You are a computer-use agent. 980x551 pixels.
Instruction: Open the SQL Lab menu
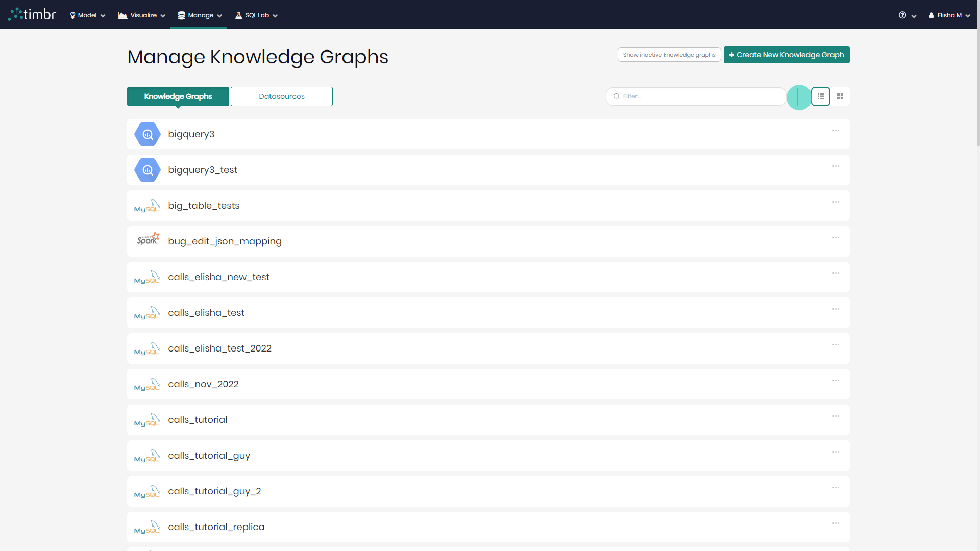tap(257, 15)
